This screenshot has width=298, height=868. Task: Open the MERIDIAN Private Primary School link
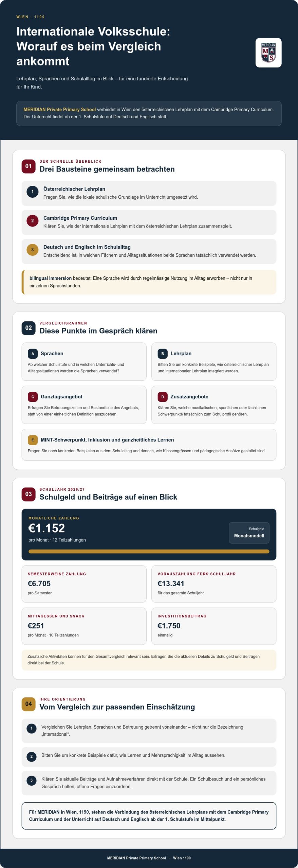pos(60,110)
